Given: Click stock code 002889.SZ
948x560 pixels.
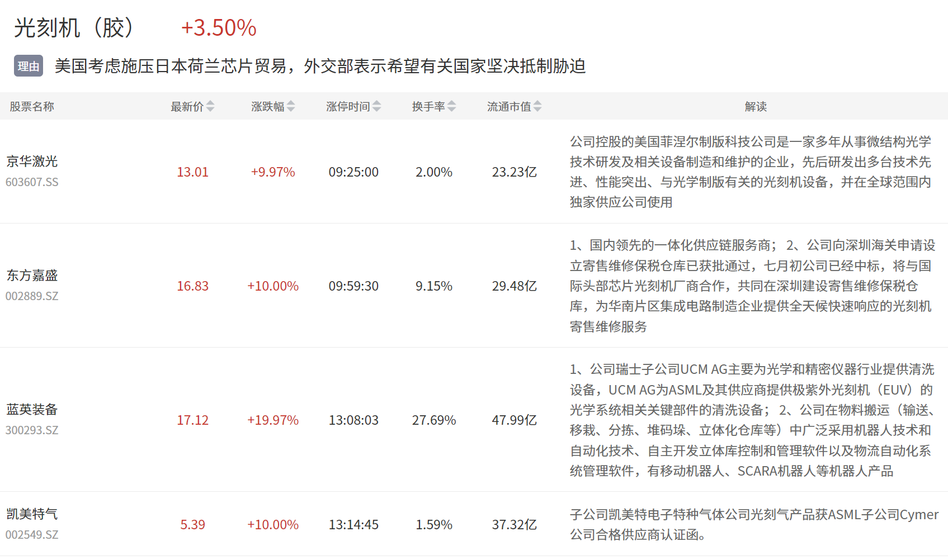Looking at the screenshot, I should [x=32, y=296].
